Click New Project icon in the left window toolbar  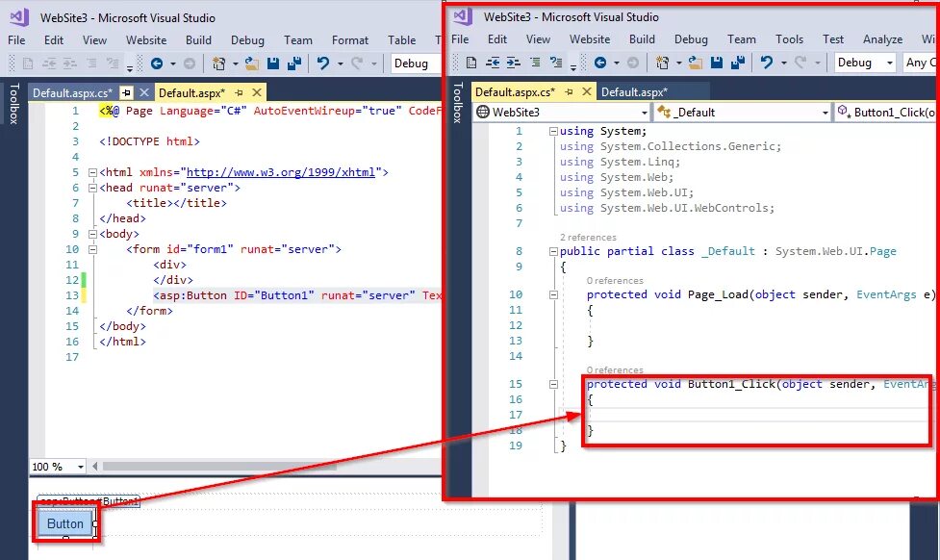tap(218, 63)
